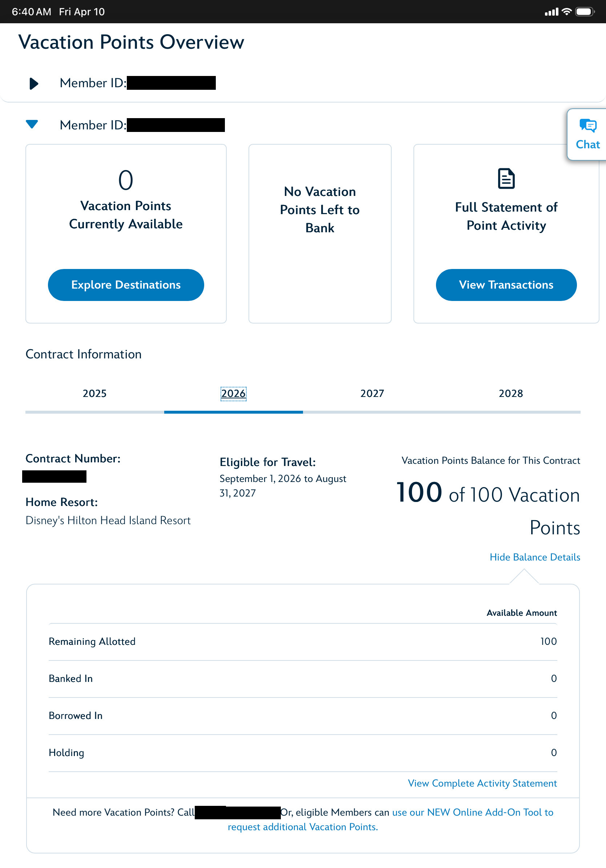Switch to the 2028 contract tab
This screenshot has width=606, height=868.
coord(511,394)
